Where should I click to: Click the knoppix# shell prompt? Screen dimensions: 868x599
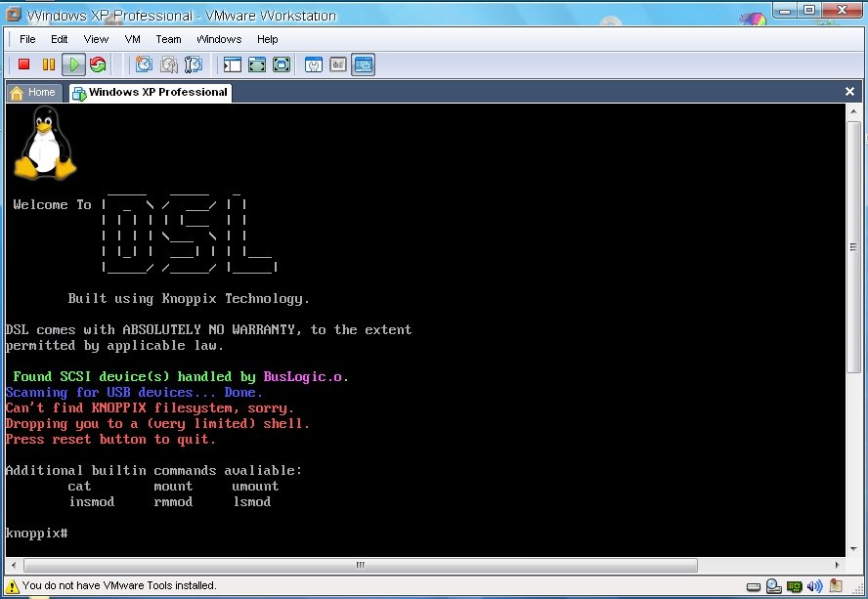pos(36,534)
